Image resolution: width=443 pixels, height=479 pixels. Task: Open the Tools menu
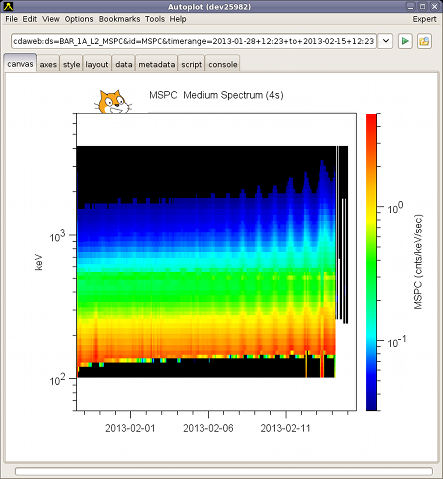(x=155, y=19)
